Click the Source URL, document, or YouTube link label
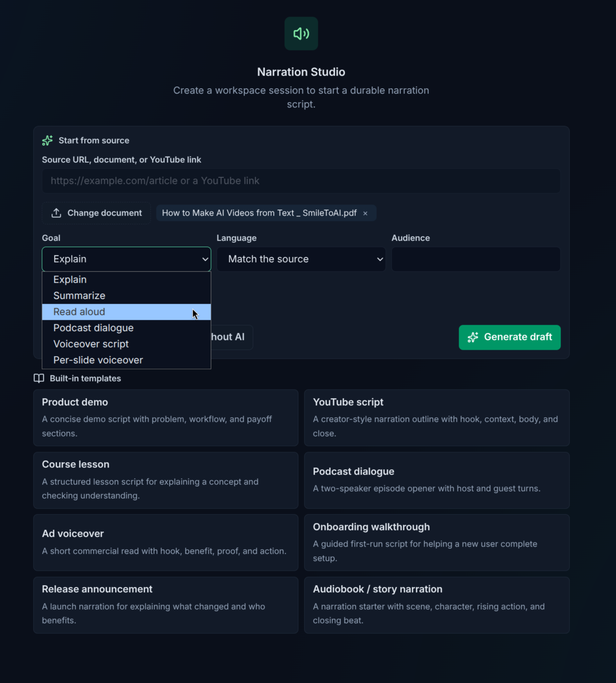 [122, 160]
